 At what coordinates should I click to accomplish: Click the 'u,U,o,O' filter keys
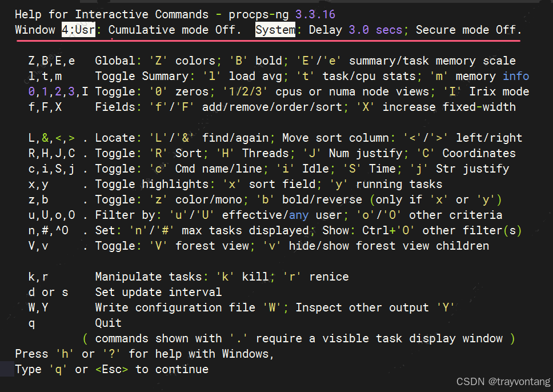[x=51, y=215]
